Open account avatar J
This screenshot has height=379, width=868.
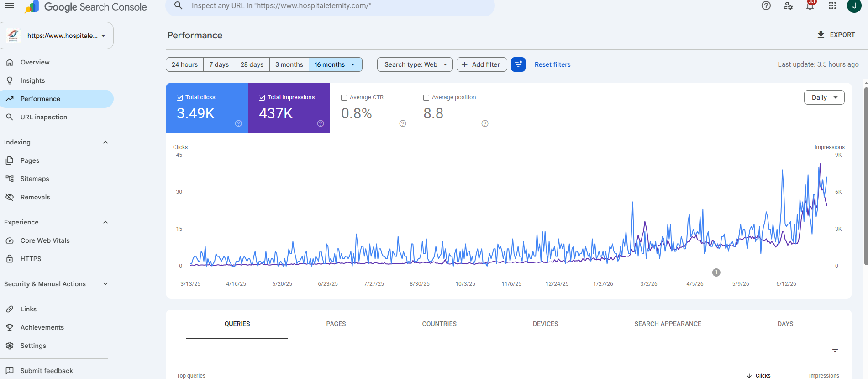click(854, 5)
